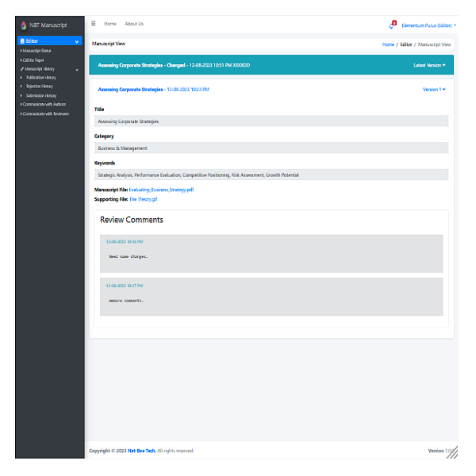This screenshot has width=476, height=476.
Task: Open Communicate with Reviewers in sidebar
Action: (45, 113)
